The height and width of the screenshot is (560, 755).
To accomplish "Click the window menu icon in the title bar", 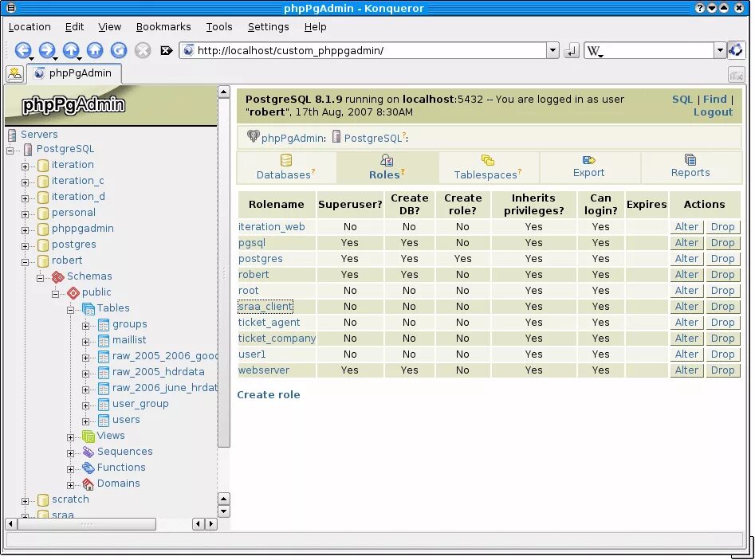I will tap(10, 8).
